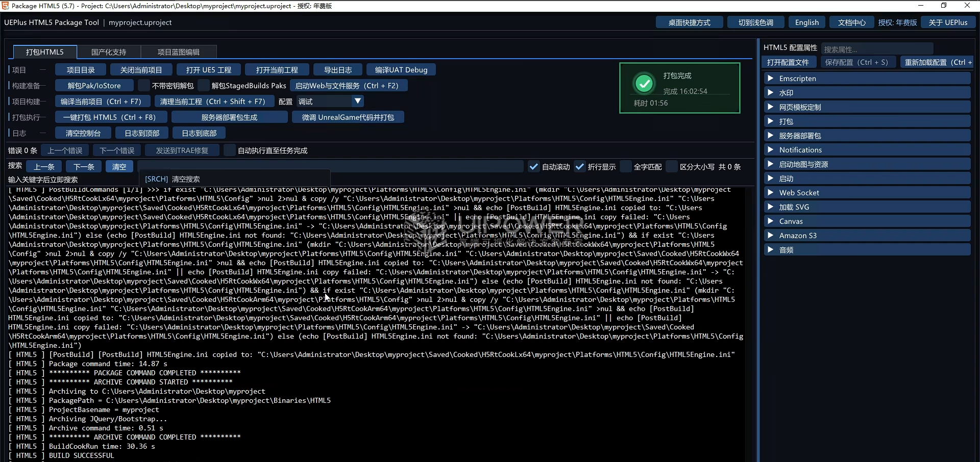
Task: Click 清空控制台 button
Action: click(83, 133)
